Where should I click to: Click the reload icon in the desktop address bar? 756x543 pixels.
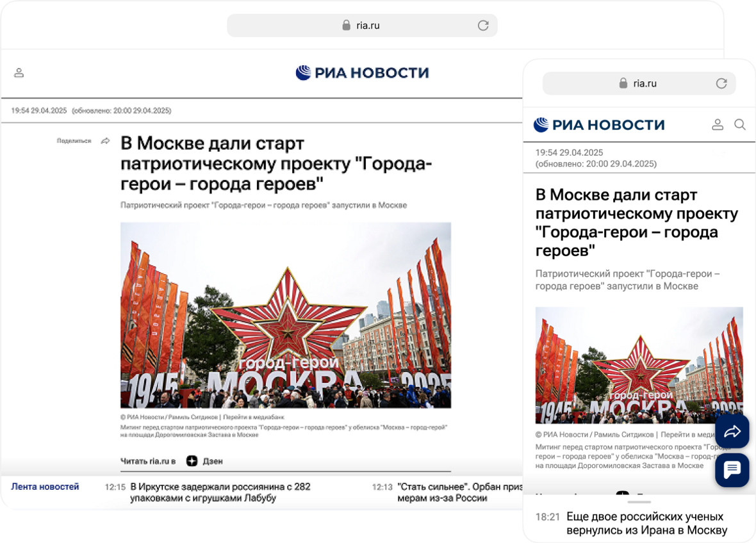tap(482, 26)
